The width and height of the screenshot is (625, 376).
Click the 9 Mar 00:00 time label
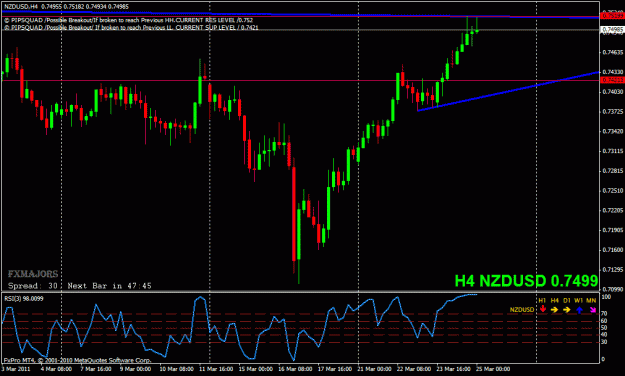click(135, 369)
